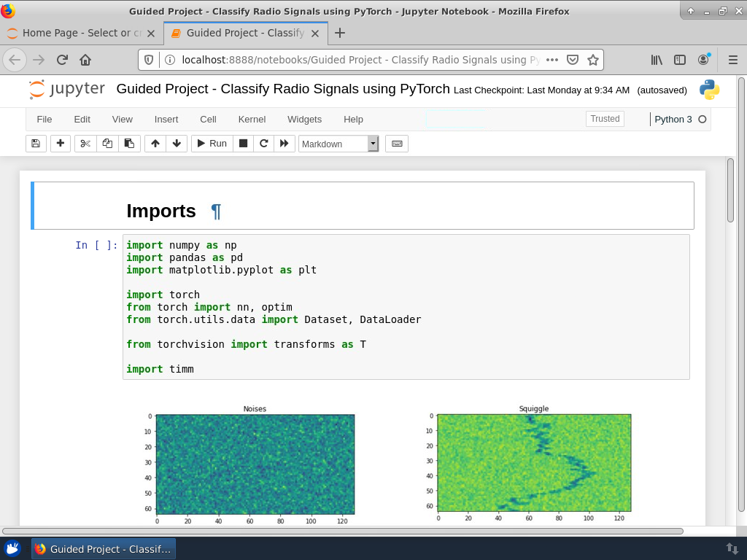This screenshot has width=747, height=560.
Task: Open Firefox hamburger menu
Action: tap(733, 60)
